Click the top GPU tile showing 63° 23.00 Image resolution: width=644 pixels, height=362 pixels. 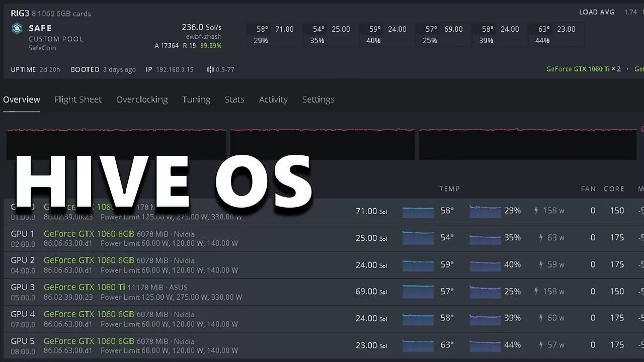556,35
